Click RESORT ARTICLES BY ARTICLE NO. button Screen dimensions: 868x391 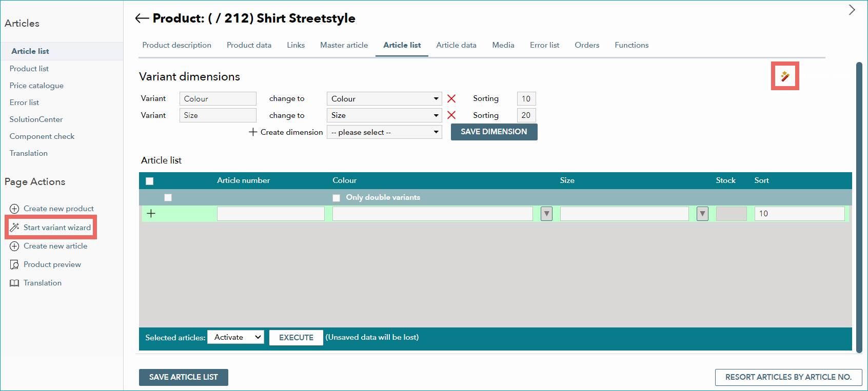point(788,377)
